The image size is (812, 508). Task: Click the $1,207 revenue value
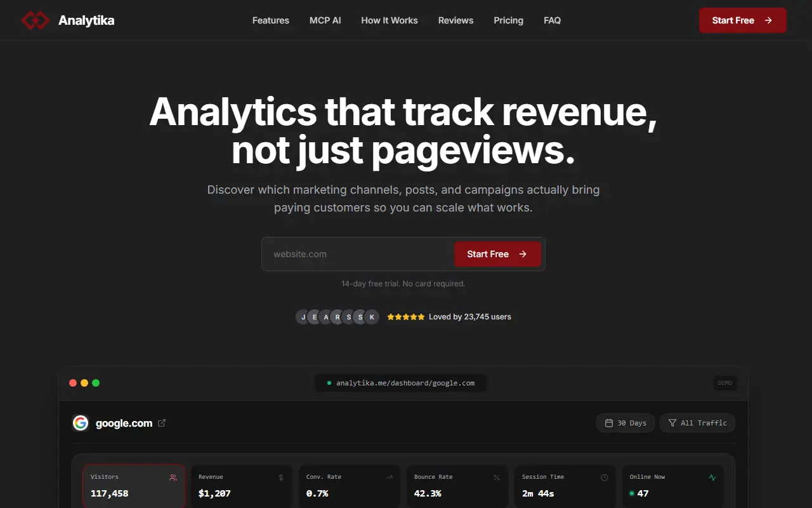tap(214, 493)
